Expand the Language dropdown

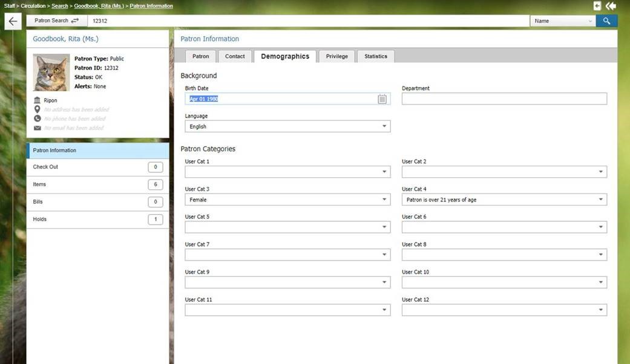[287, 126]
